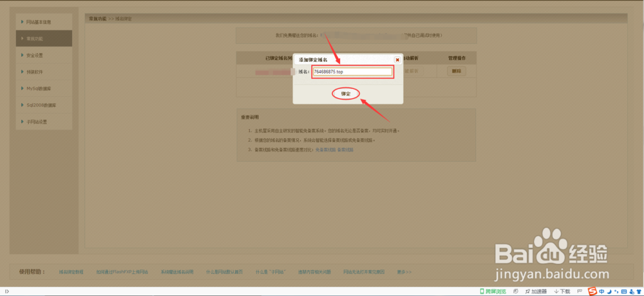Open the 备案线路 link
The image size is (644, 296).
coord(345,150)
